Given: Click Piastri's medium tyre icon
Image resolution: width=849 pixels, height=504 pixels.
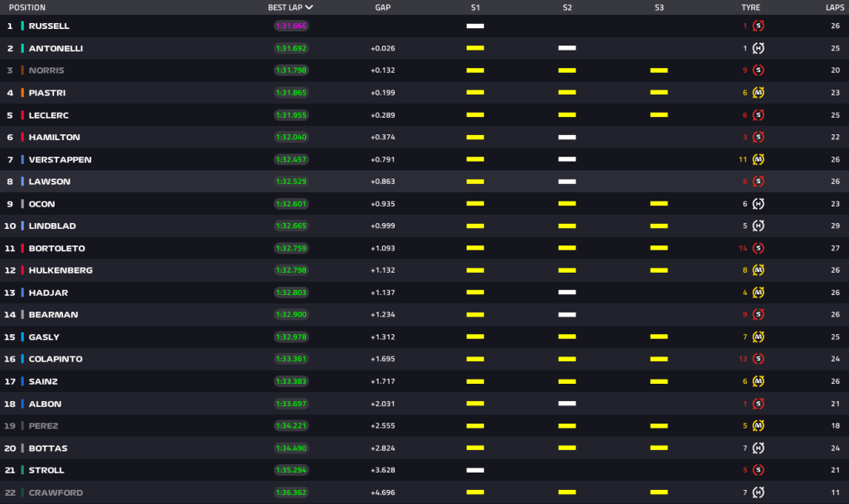Looking at the screenshot, I should pos(758,93).
